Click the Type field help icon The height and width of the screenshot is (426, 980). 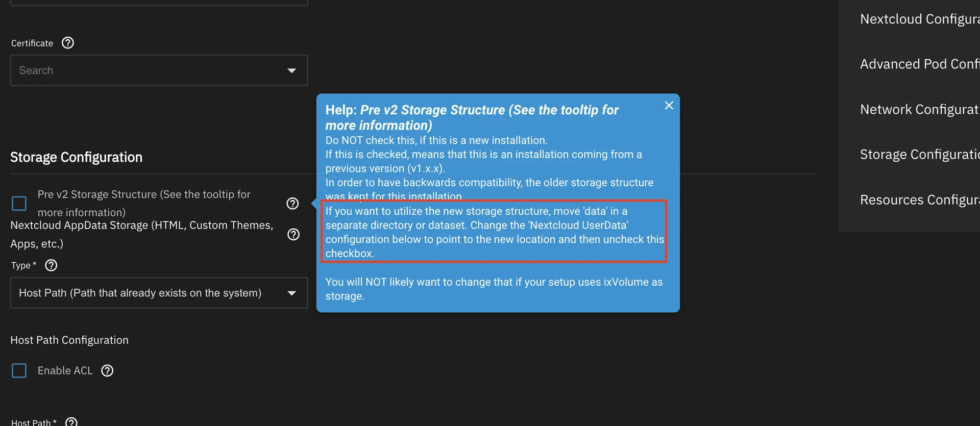(x=51, y=265)
